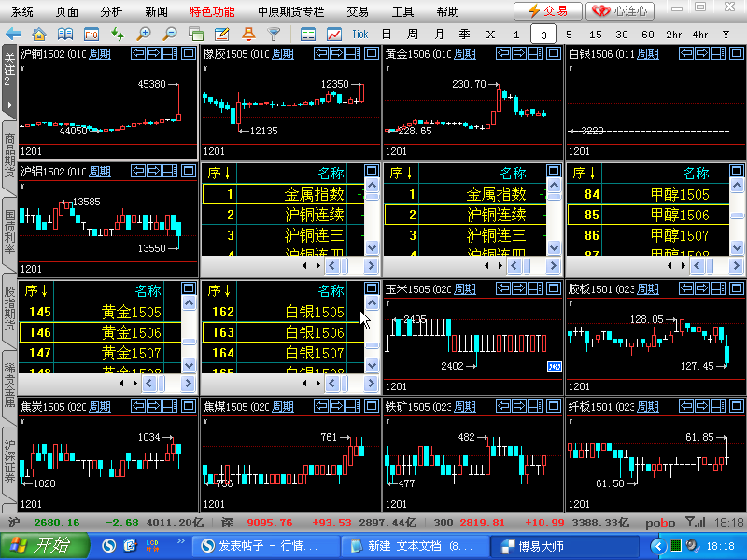Open the alert bell icon
This screenshot has width=747, height=560.
248,34
